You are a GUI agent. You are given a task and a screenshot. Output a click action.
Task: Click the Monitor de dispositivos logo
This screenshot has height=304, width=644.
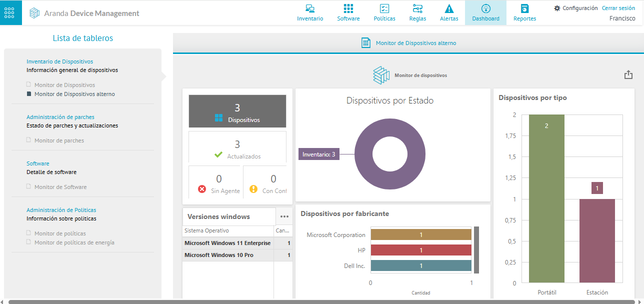pos(381,75)
